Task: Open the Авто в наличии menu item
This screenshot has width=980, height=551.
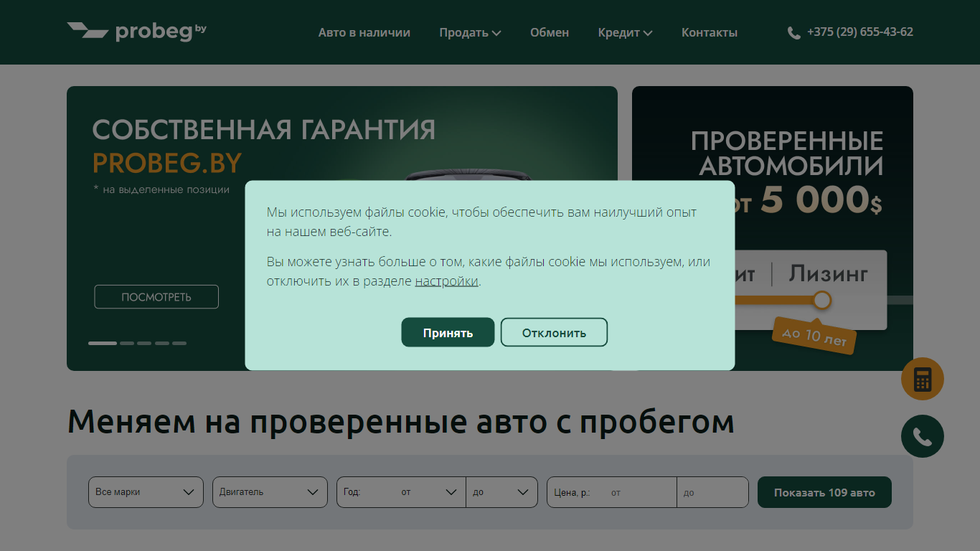Action: click(364, 32)
